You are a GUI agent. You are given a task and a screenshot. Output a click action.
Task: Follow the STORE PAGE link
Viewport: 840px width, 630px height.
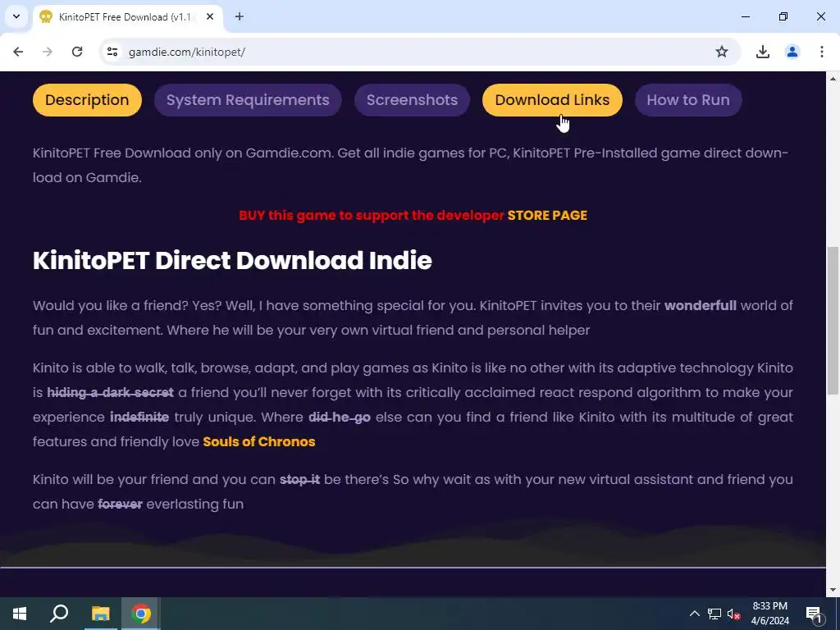point(547,216)
